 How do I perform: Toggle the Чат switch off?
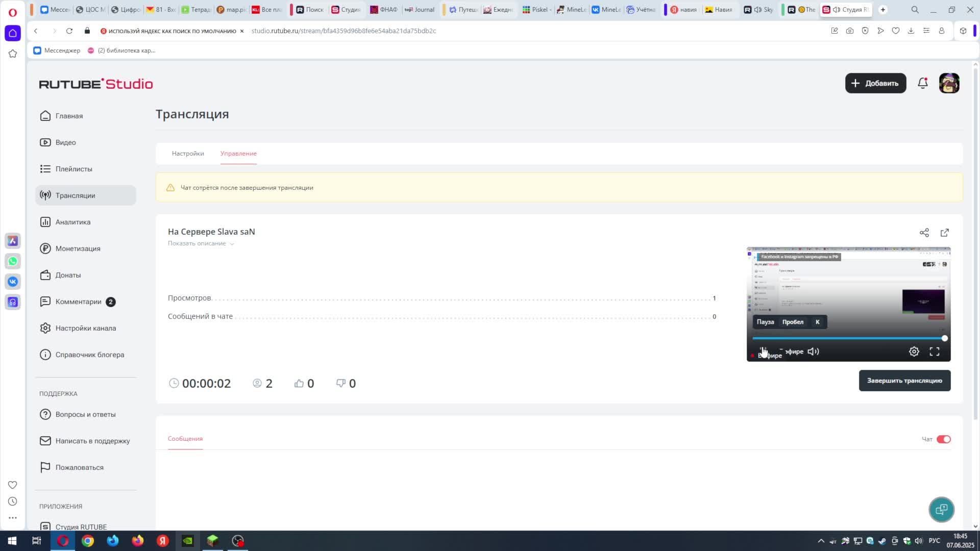tap(943, 439)
